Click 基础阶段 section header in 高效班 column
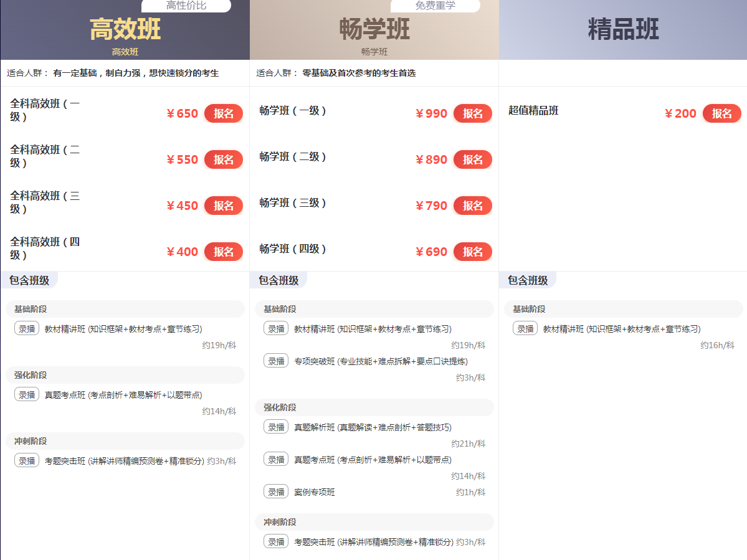 [125, 309]
